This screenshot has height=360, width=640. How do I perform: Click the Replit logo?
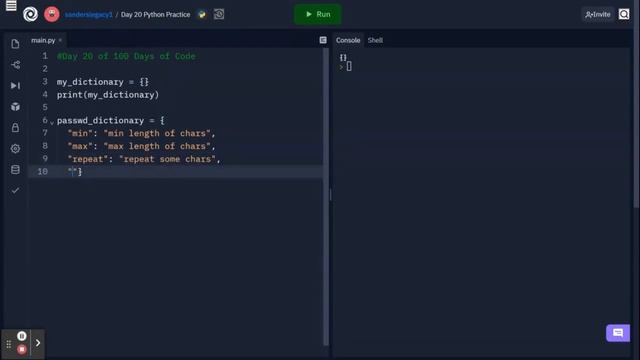pyautogui.click(x=30, y=14)
